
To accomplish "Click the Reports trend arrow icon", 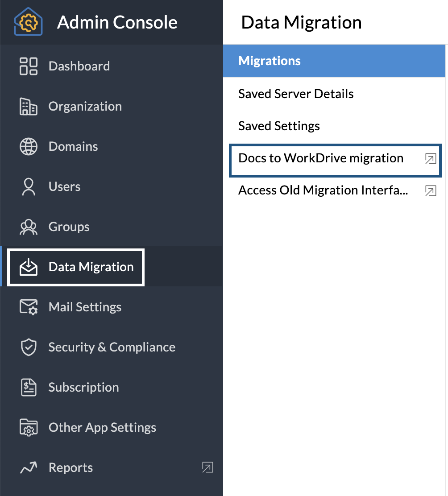I will [x=29, y=468].
